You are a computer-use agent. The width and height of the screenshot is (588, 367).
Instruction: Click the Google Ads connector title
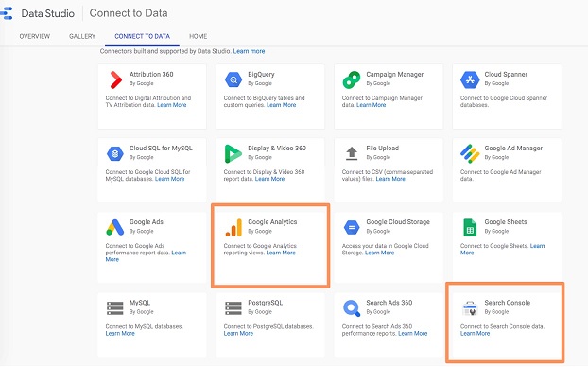pyautogui.click(x=147, y=222)
